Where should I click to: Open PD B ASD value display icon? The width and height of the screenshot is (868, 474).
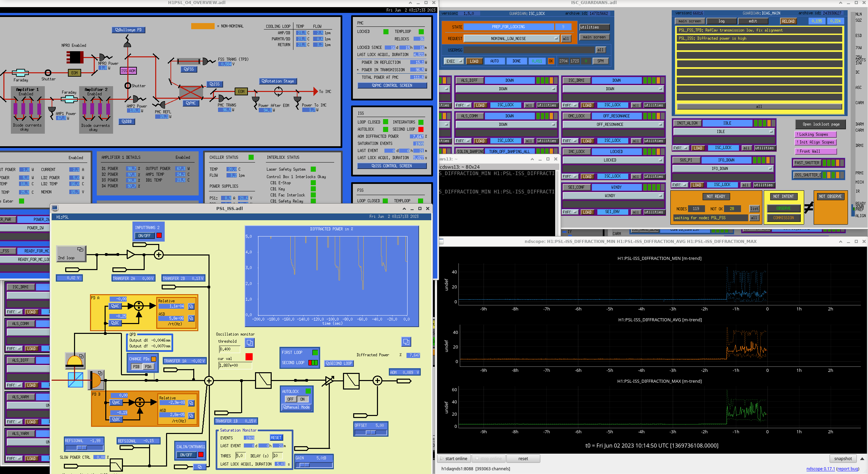(191, 416)
